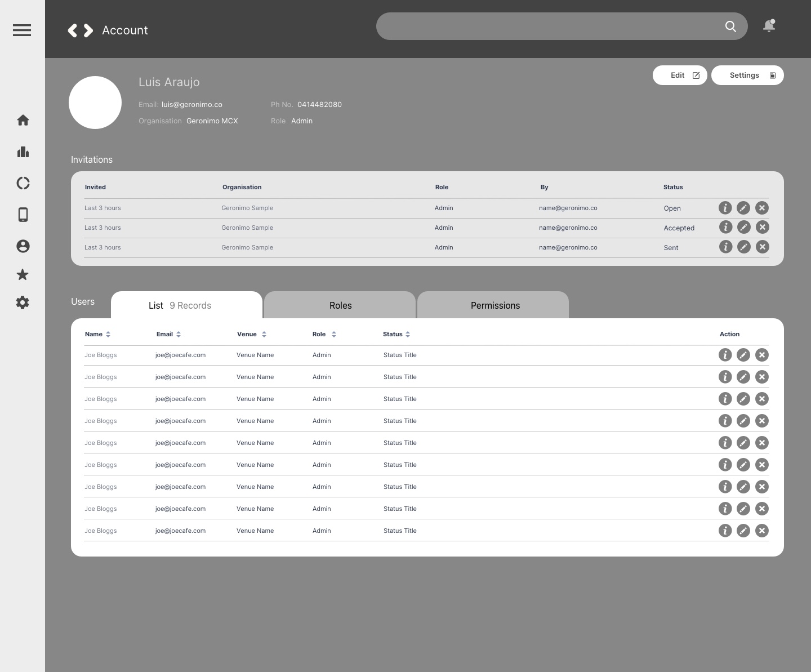The width and height of the screenshot is (811, 672).
Task: Edit the last Joe Bloggs user row
Action: tap(743, 531)
